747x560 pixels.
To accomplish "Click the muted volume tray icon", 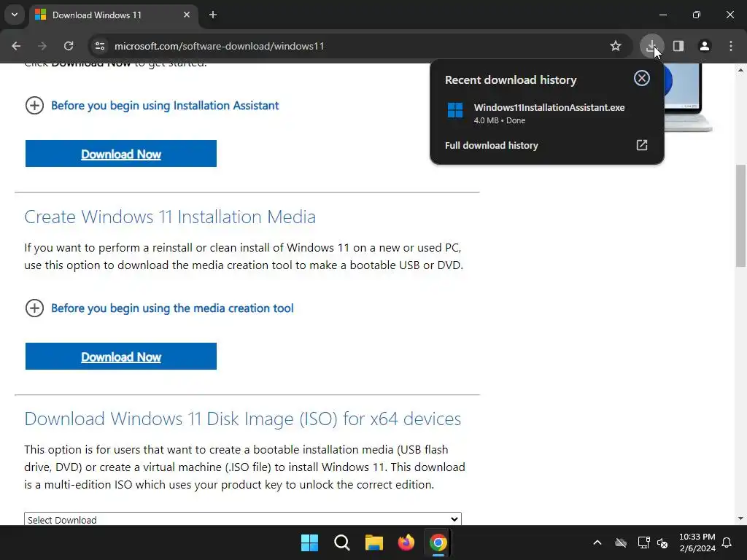I will click(662, 542).
